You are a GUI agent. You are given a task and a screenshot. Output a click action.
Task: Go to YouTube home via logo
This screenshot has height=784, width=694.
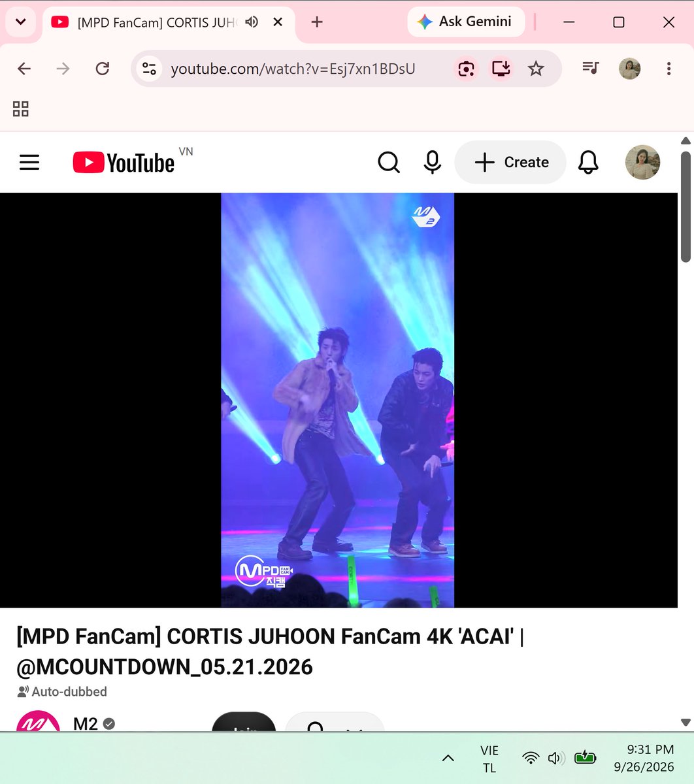click(x=124, y=162)
